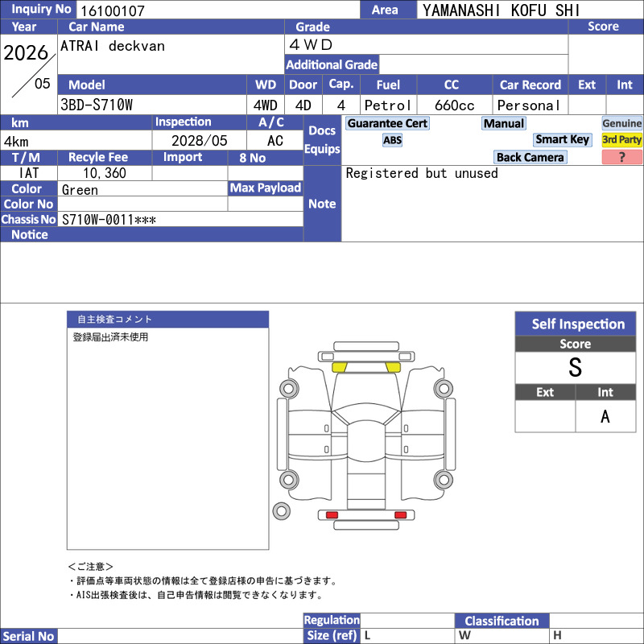Click the ABS equipment badge
This screenshot has height=644, width=644.
pos(392,140)
